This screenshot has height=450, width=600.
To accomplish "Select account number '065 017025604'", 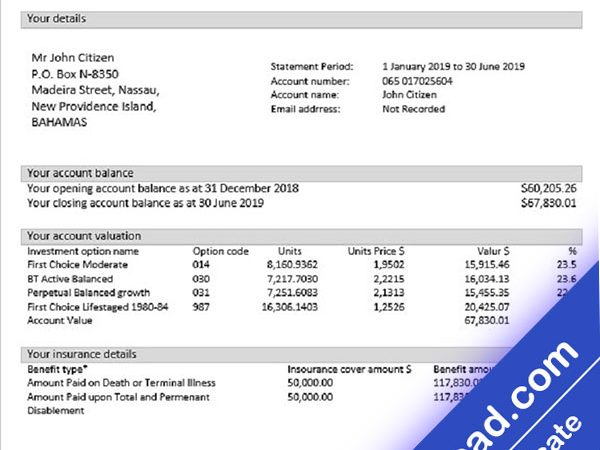I will tap(417, 81).
